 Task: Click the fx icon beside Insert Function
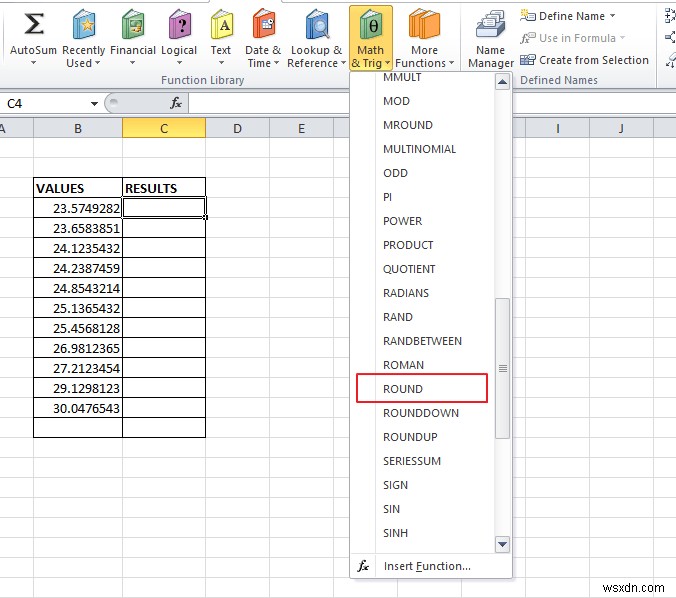click(x=363, y=566)
